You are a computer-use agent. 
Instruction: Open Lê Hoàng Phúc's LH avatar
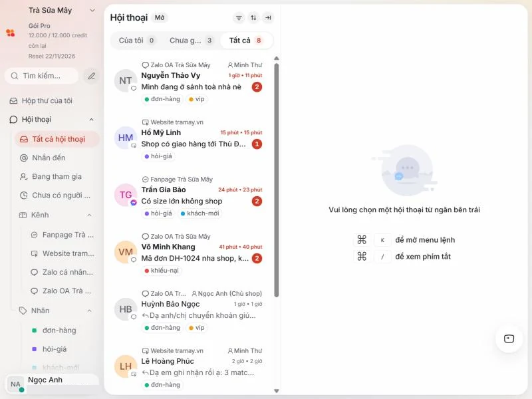tap(126, 366)
